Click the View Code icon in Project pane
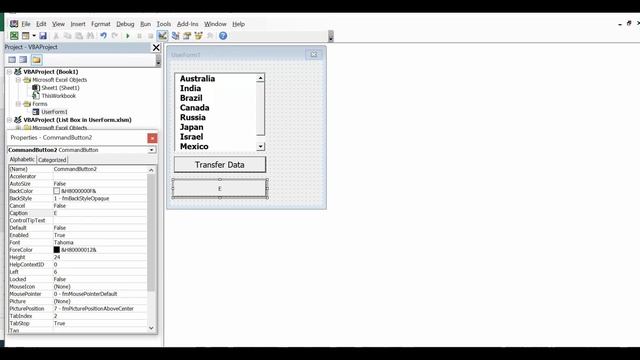 point(12,60)
